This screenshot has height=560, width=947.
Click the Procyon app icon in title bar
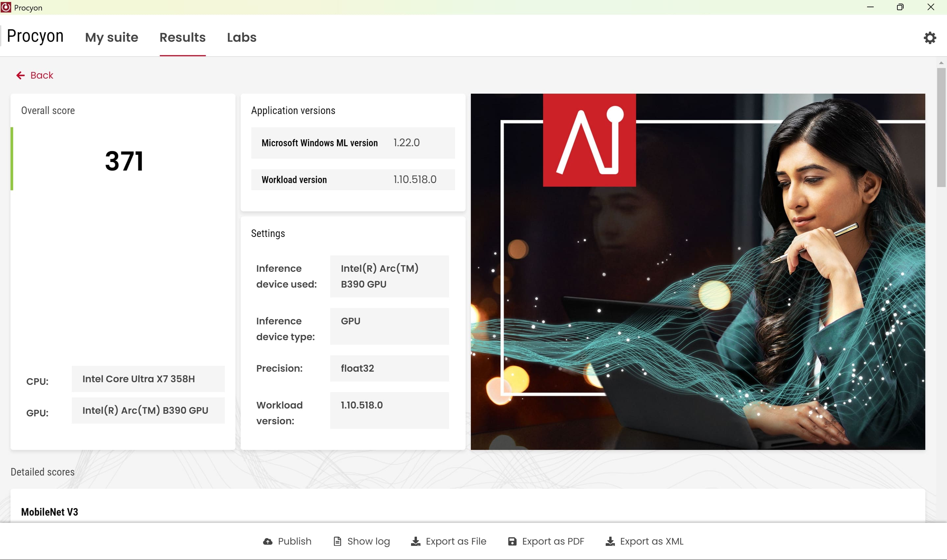click(x=6, y=7)
